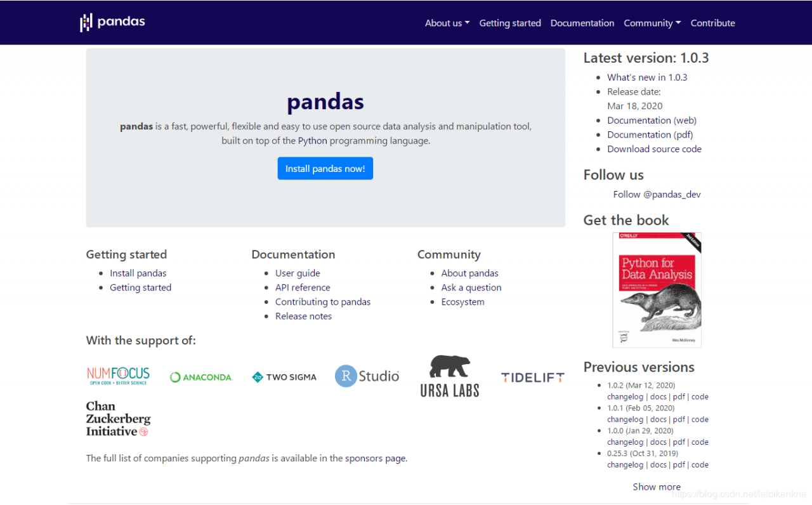
Task: Expand the About us dropdown menu
Action: pos(447,23)
